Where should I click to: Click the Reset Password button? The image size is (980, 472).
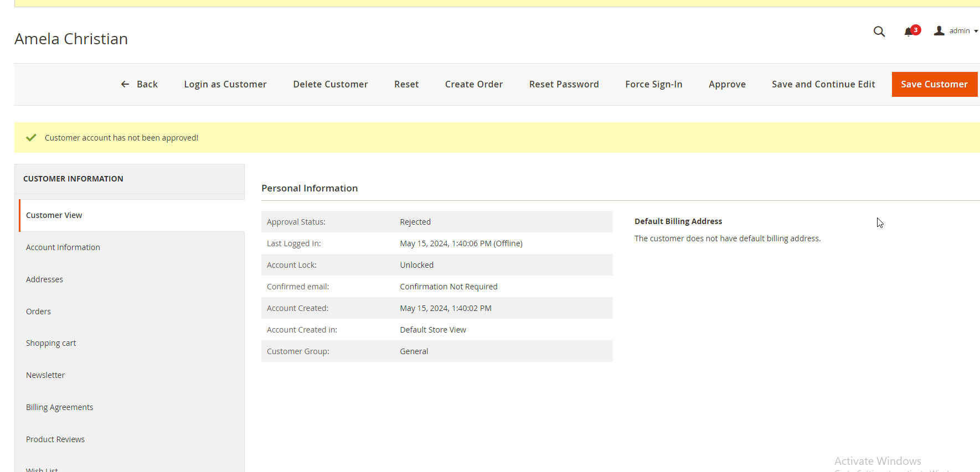pos(564,84)
